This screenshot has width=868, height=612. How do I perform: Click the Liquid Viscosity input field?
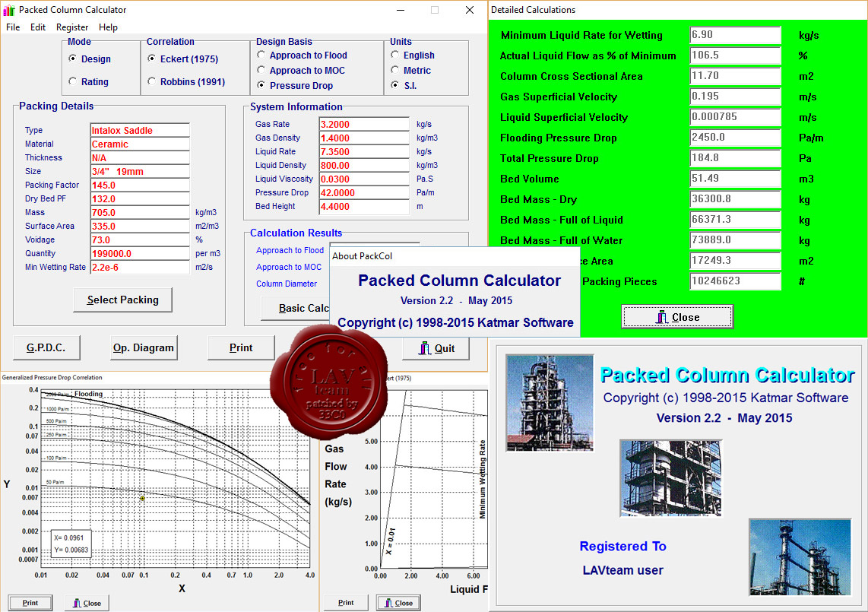point(364,179)
